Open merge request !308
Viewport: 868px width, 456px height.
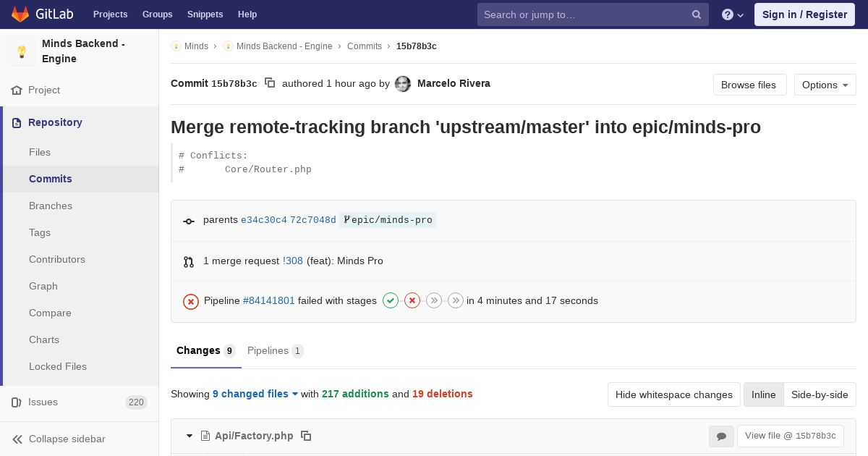(293, 261)
